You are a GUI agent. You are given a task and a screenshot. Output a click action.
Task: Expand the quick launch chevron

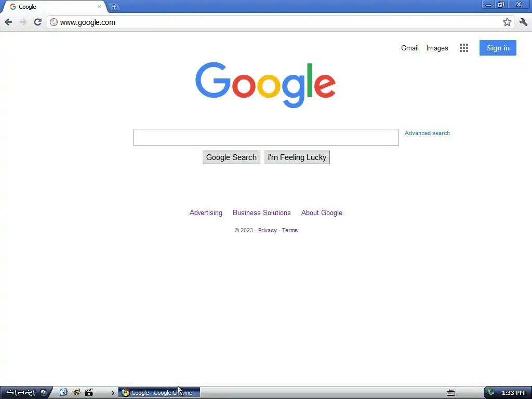113,393
